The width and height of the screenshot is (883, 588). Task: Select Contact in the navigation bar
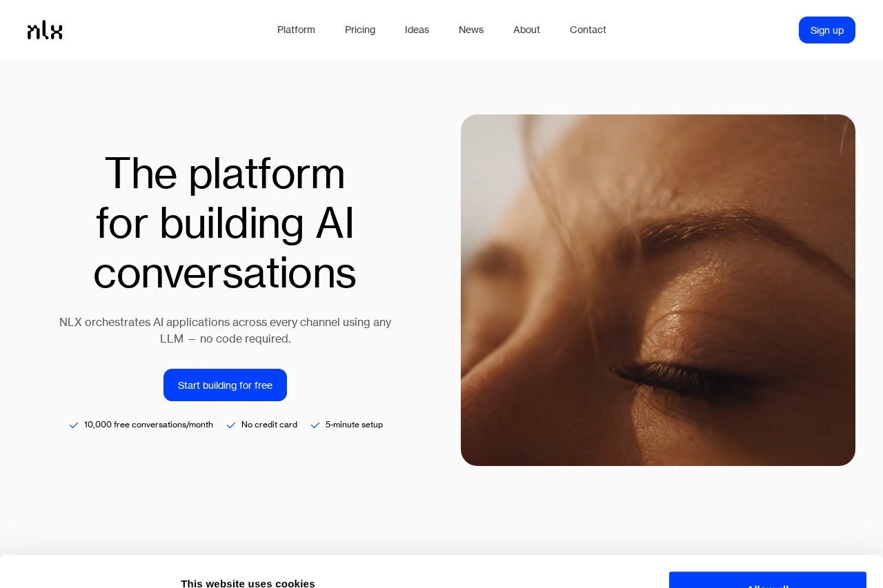[588, 30]
